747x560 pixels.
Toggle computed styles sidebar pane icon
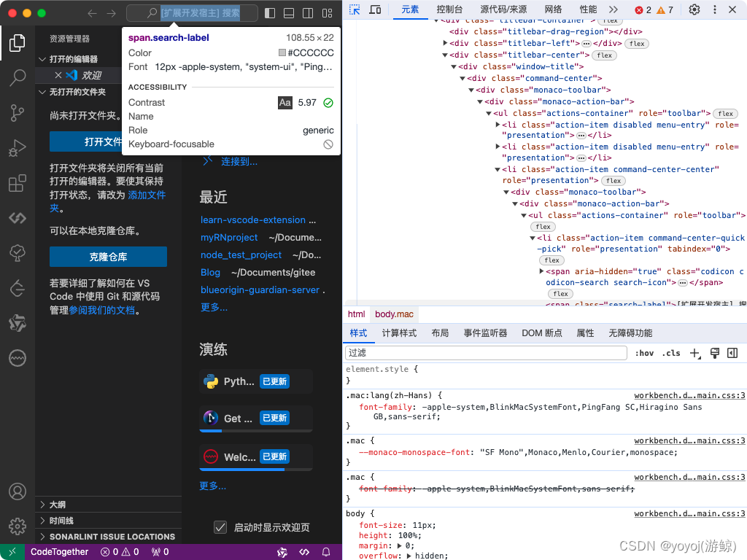pyautogui.click(x=732, y=353)
